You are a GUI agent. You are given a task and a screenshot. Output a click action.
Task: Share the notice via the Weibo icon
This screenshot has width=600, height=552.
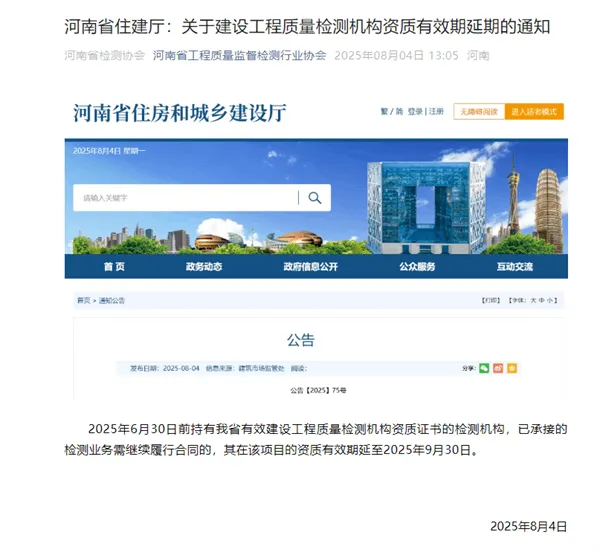pos(498,368)
